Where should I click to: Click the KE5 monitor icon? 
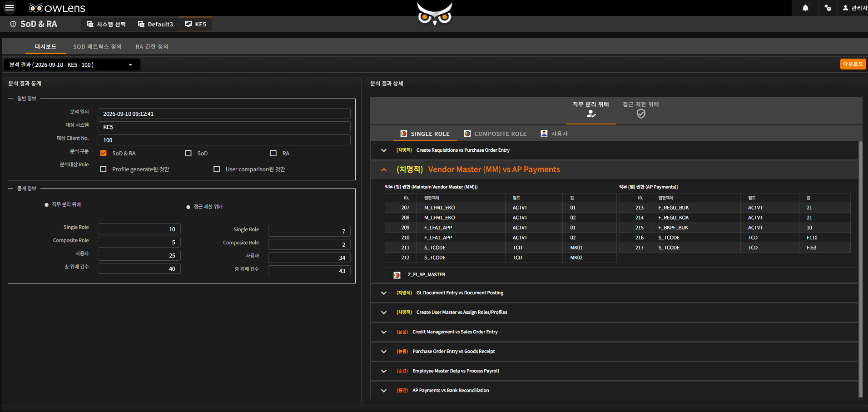pos(188,24)
